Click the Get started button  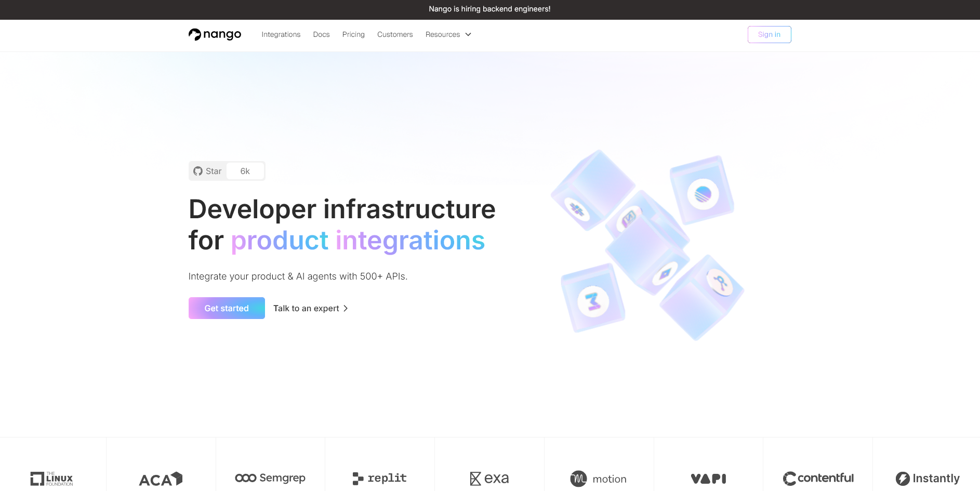[x=227, y=308]
